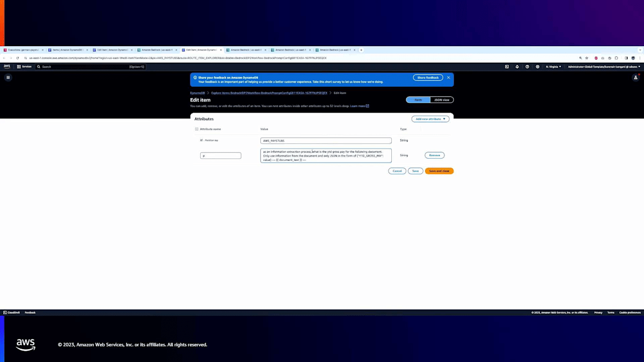Screen dimensions: 644x362
Task: Open the console settings gear icon
Action: click(x=538, y=67)
